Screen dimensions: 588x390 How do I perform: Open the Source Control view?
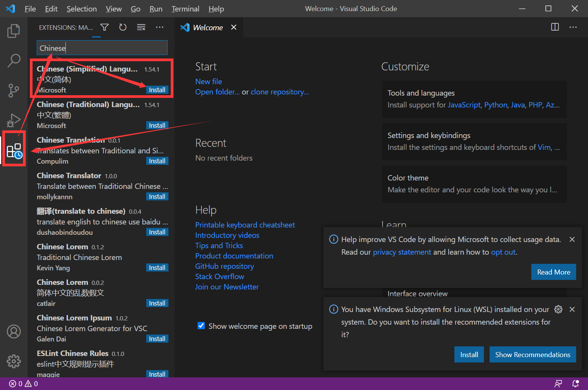tap(14, 90)
